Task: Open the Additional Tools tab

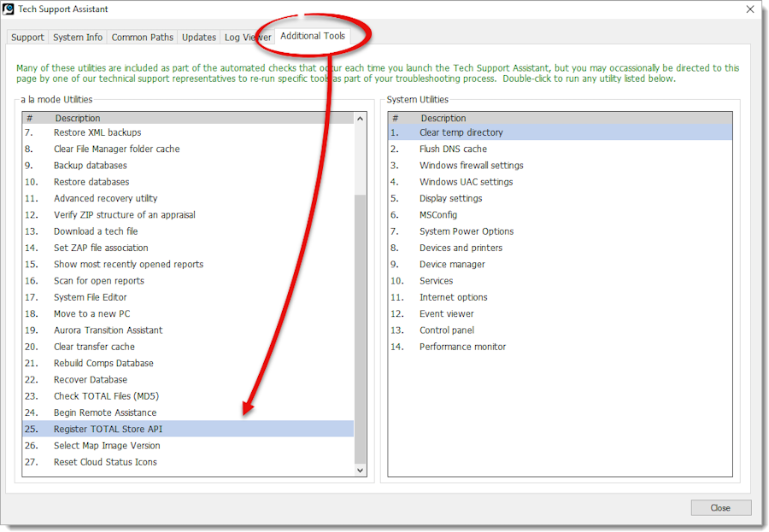Action: [x=313, y=36]
